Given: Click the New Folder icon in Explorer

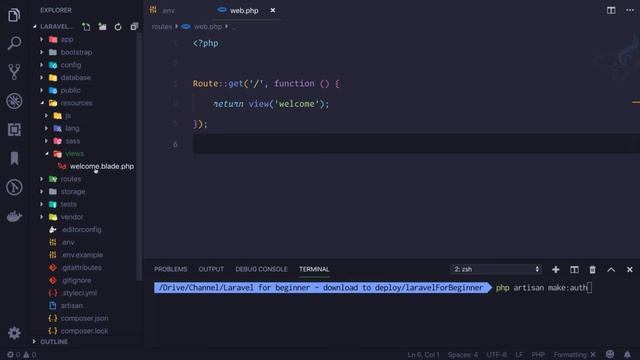Looking at the screenshot, I should 102,27.
